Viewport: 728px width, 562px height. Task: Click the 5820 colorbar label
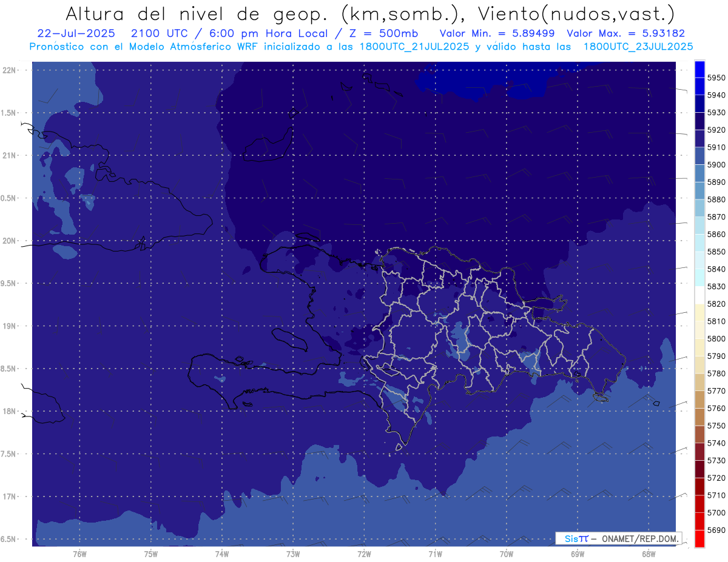click(716, 304)
